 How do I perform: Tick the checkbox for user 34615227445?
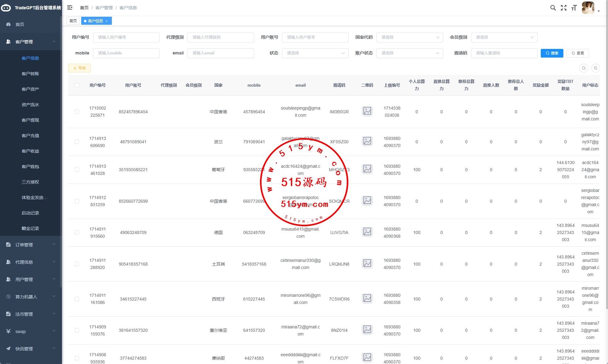[77, 299]
